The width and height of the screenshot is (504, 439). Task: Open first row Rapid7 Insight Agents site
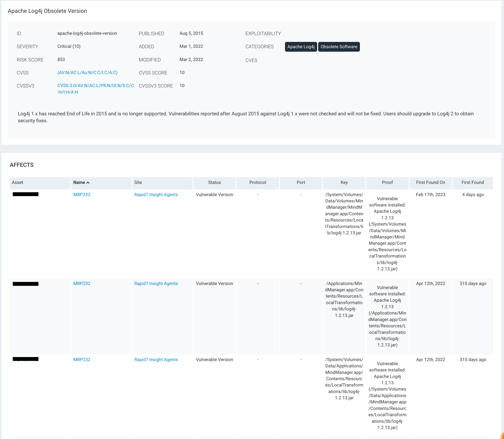coord(156,194)
